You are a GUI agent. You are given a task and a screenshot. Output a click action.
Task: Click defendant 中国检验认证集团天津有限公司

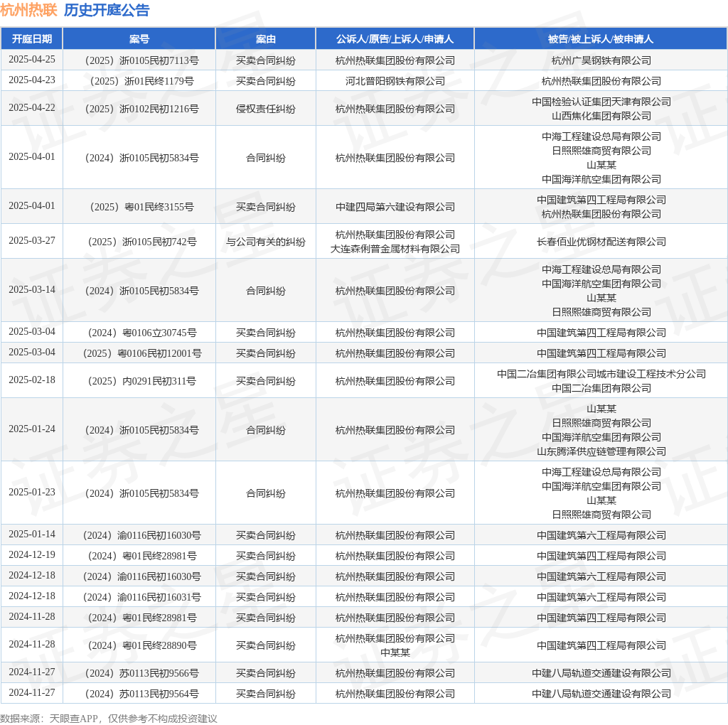coord(601,102)
